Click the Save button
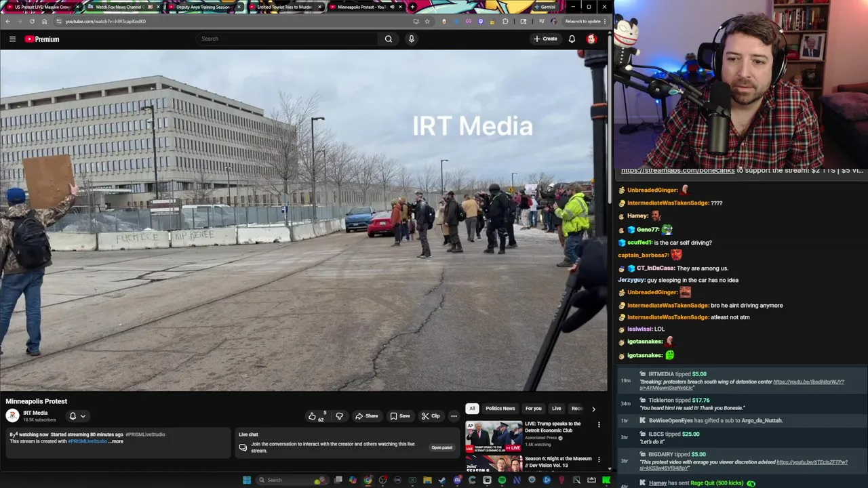 pos(400,416)
